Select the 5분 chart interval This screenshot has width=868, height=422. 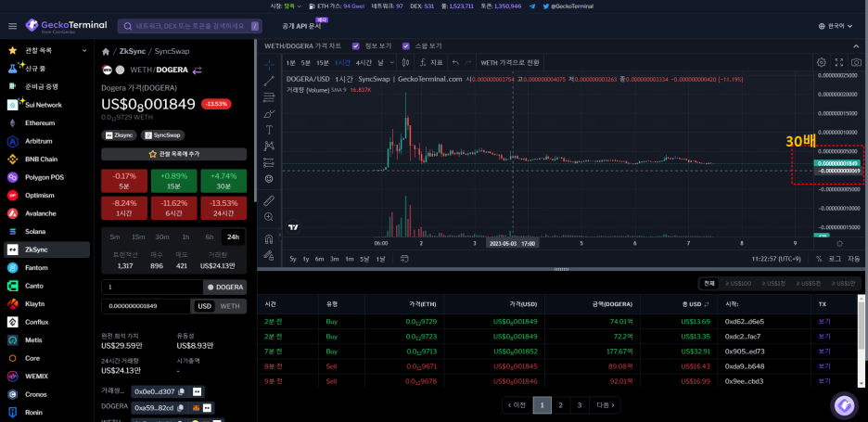pos(306,62)
